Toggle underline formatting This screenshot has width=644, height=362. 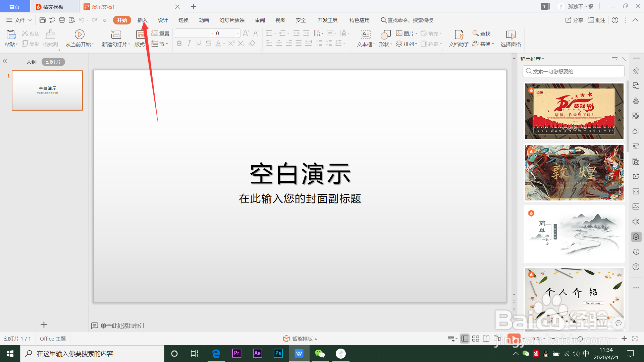[199, 44]
